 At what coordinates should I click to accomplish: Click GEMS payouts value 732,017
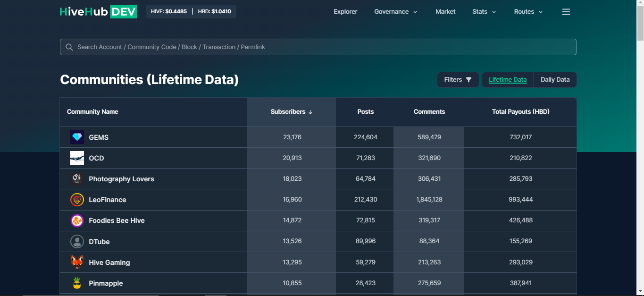[521, 137]
